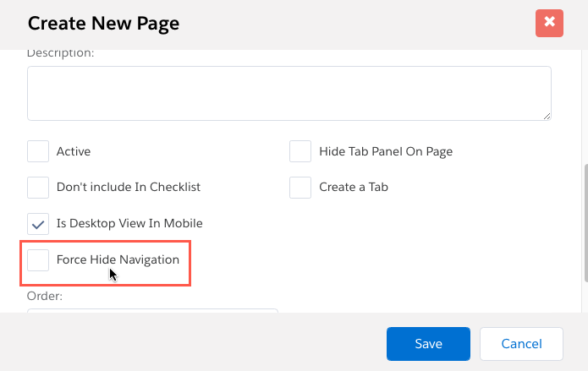Check the Create a Tab checkbox
The height and width of the screenshot is (371, 588).
[x=300, y=187]
